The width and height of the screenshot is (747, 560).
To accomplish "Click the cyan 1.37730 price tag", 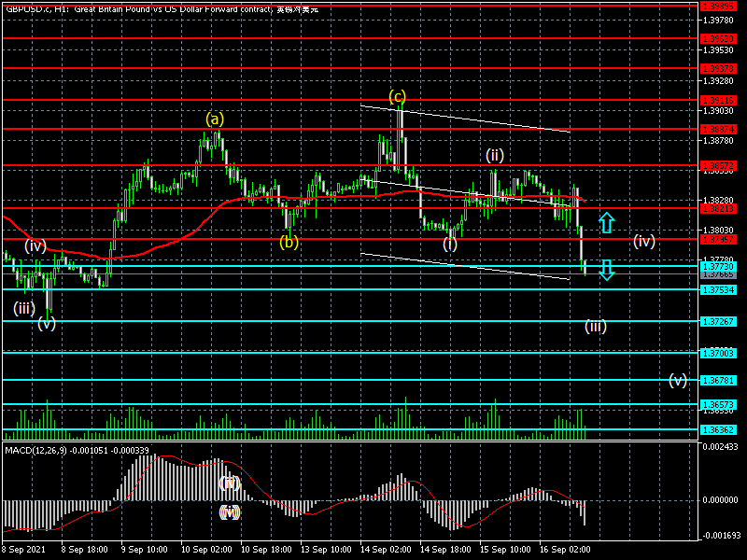I will 718,266.
